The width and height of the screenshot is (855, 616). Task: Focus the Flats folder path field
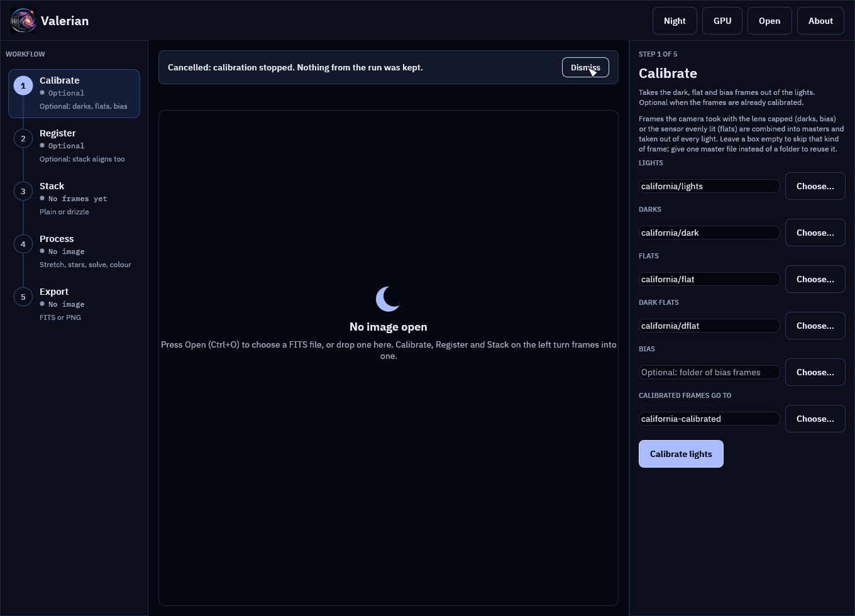[x=709, y=279]
